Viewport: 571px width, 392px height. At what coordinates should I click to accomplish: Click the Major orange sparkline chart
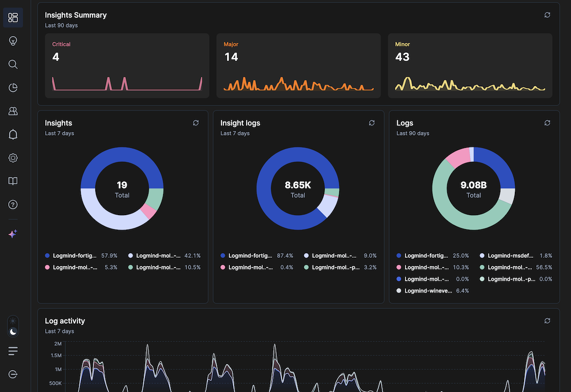coord(299,84)
